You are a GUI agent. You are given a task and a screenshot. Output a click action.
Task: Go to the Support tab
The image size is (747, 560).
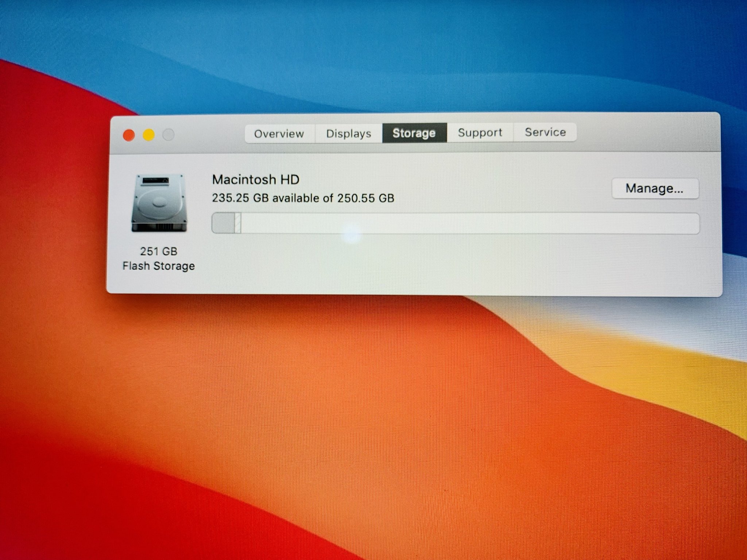[480, 132]
